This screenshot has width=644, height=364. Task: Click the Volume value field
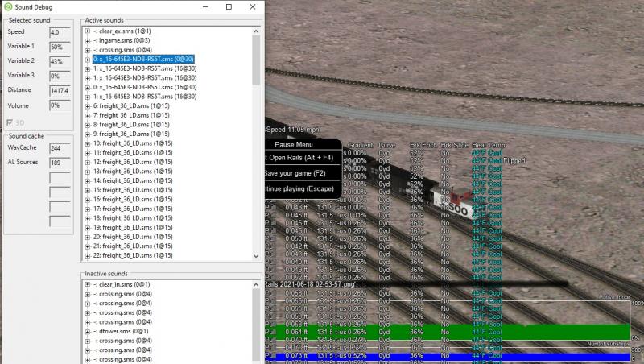pyautogui.click(x=60, y=105)
